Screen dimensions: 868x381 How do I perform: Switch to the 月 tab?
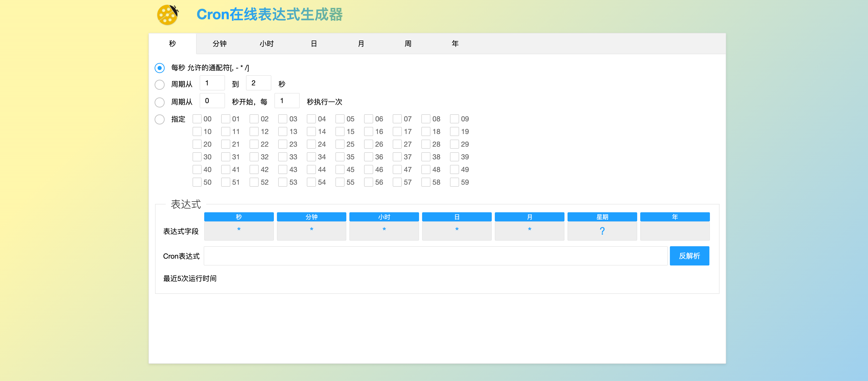[361, 44]
